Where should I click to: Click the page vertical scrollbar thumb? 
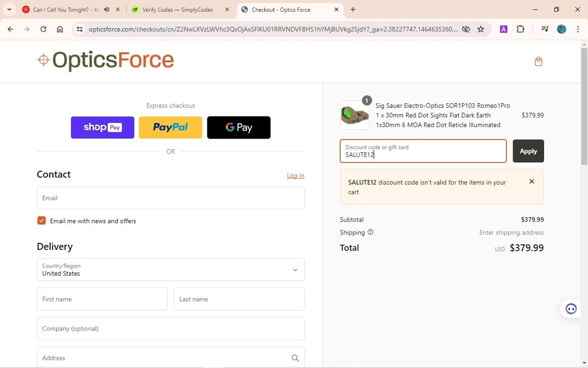pyautogui.click(x=584, y=106)
